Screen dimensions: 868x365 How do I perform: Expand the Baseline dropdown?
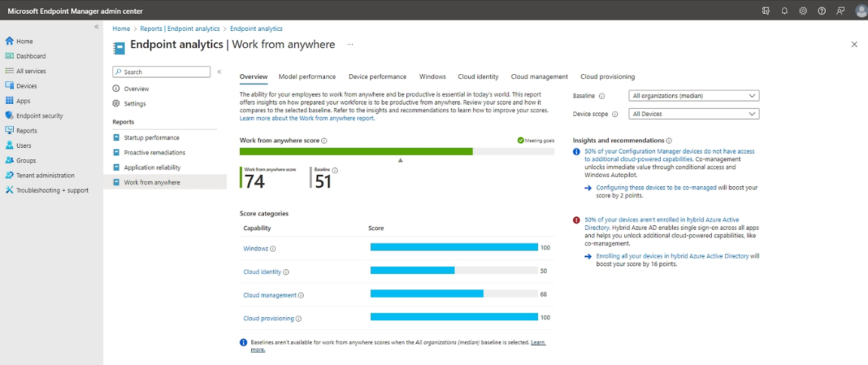694,96
